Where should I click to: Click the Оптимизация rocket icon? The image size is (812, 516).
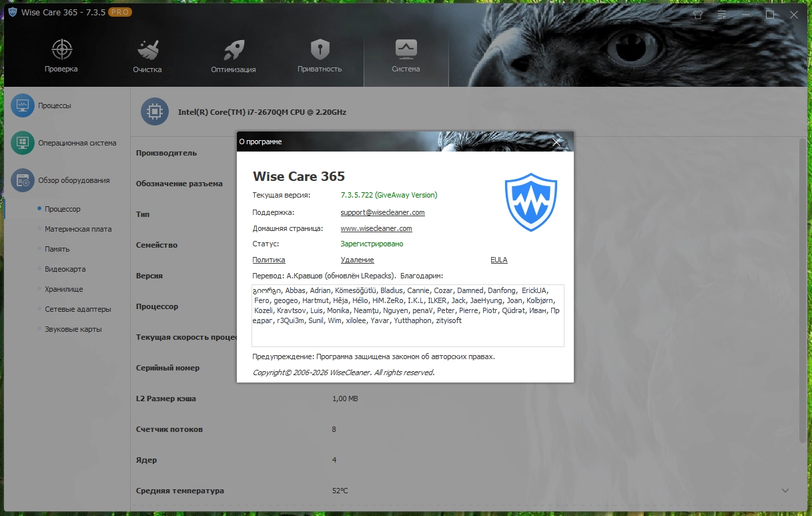pos(234,49)
